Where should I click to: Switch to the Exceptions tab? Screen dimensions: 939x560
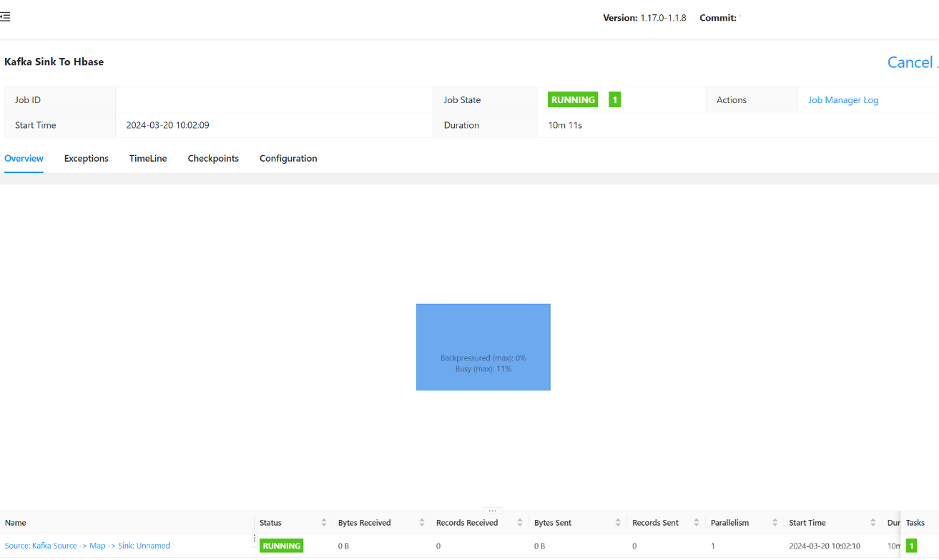[x=87, y=159]
